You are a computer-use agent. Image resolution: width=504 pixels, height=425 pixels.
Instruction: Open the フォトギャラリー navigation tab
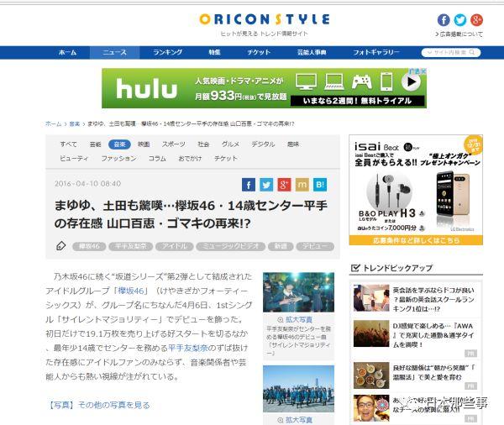[x=376, y=52]
